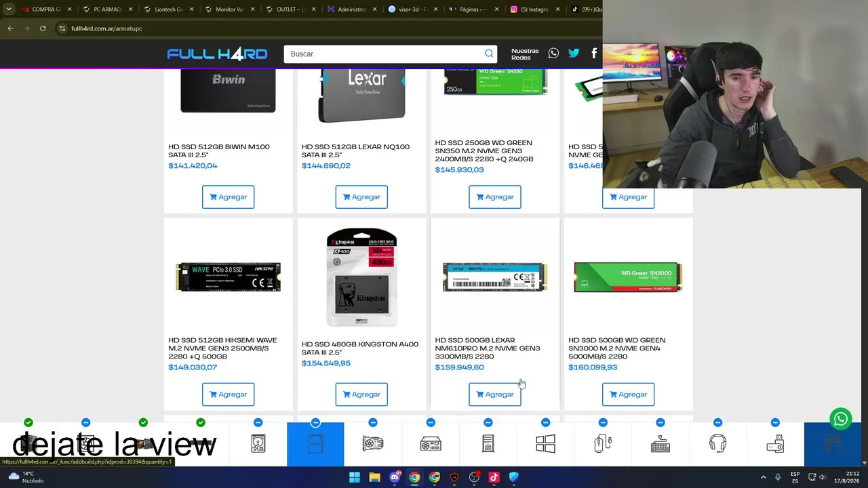Select the headset category icon
The width and height of the screenshot is (868, 488).
pos(717,444)
